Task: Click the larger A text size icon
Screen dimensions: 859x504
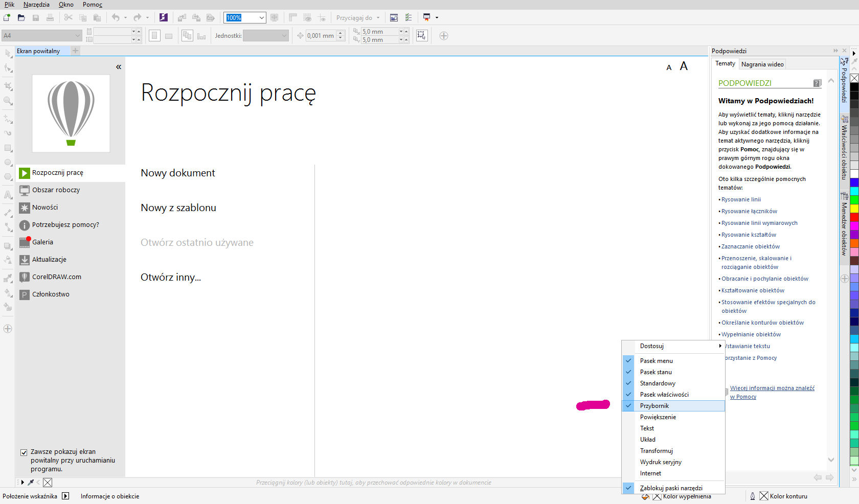Action: click(684, 66)
